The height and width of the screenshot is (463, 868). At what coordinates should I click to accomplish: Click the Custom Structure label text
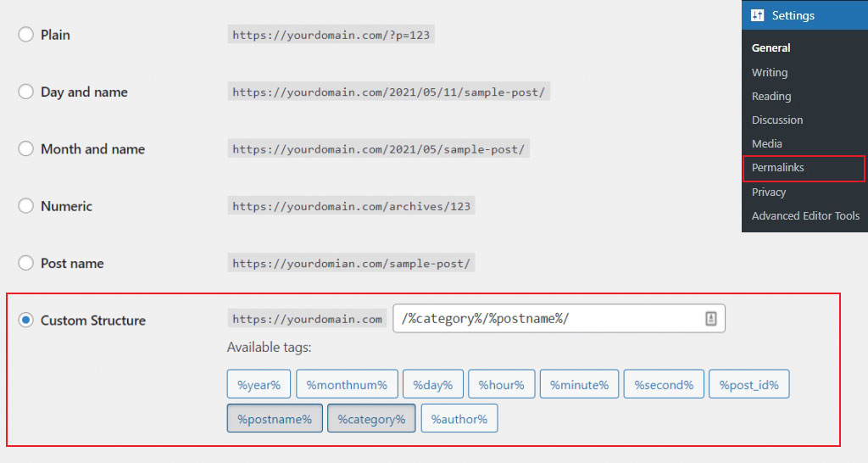pos(93,320)
